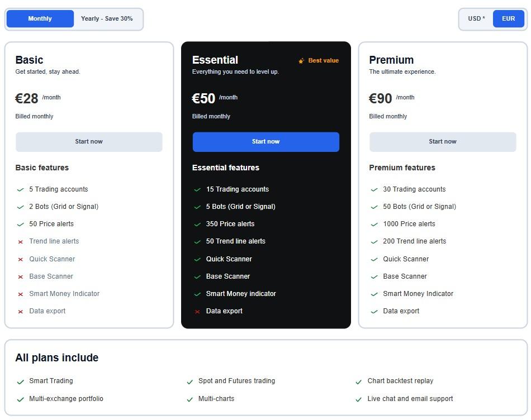Click the red X beside Basic Trend line alerts
This screenshot has width=531, height=420.
[21, 242]
